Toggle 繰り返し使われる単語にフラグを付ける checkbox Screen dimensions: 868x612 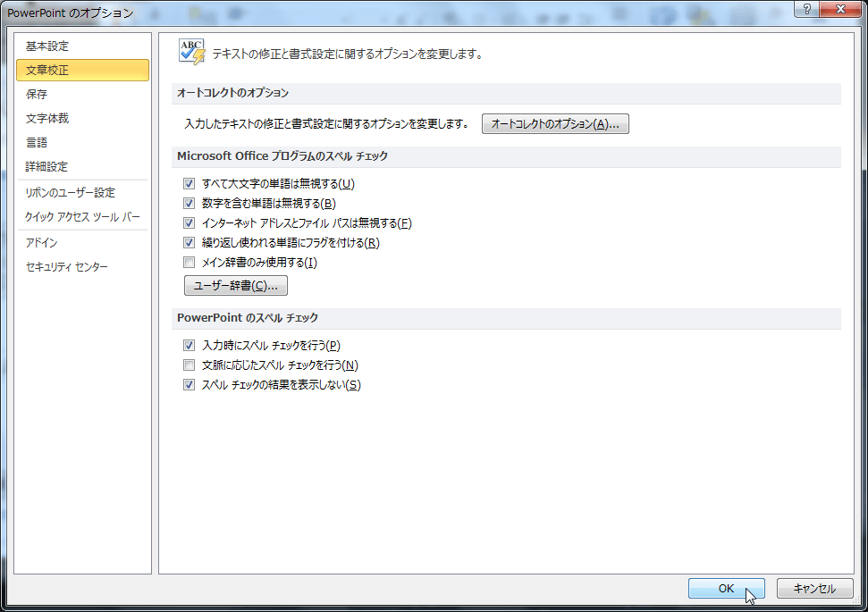point(190,243)
